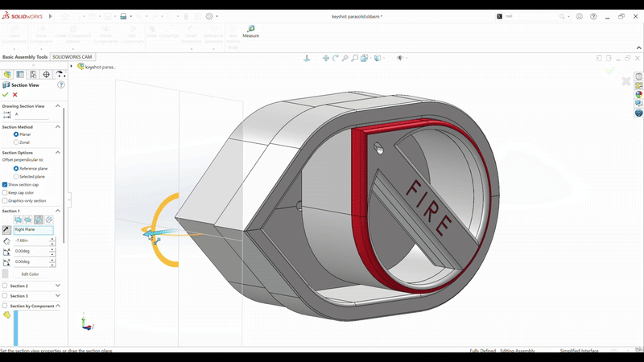Expand Section by Component group
This screenshot has height=362, width=644.
pos(58,306)
